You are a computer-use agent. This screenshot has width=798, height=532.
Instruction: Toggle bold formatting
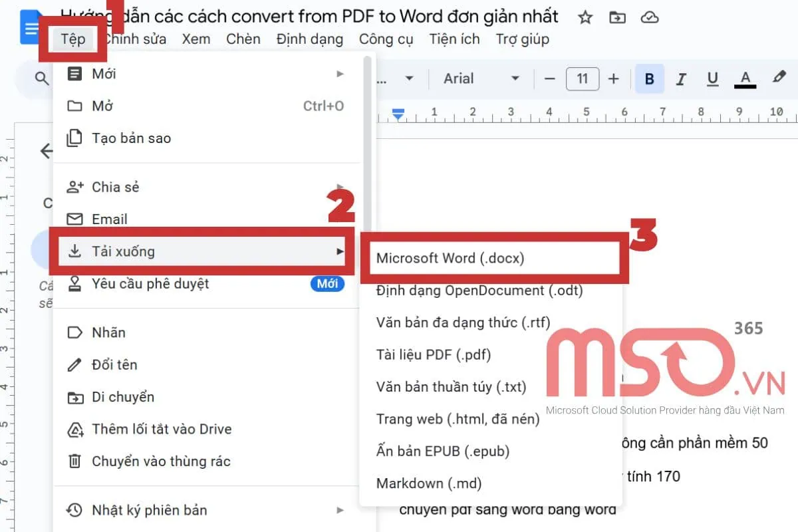point(650,79)
